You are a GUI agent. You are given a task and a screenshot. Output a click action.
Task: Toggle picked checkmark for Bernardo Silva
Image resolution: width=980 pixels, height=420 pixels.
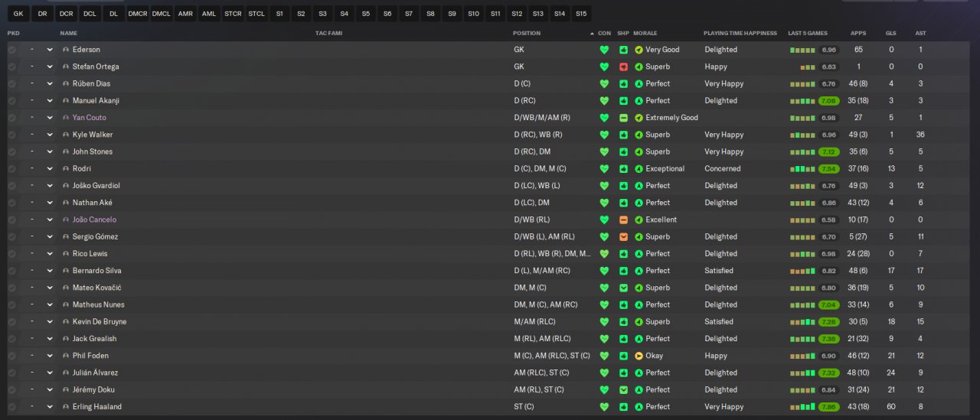click(x=11, y=271)
